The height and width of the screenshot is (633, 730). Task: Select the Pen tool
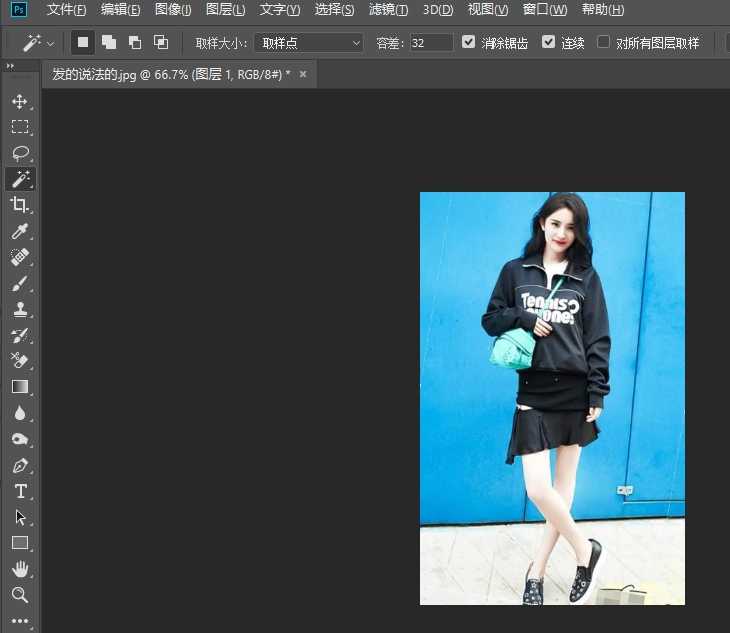pyautogui.click(x=19, y=466)
